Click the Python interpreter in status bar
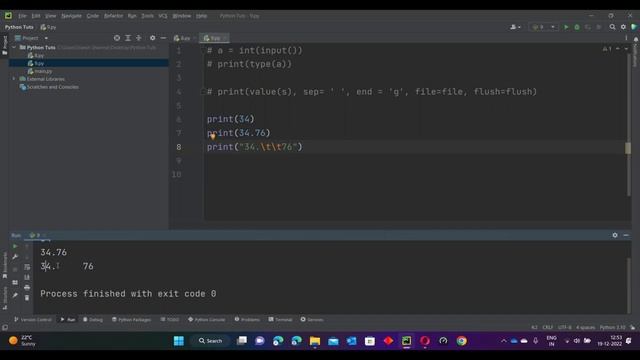 612,327
